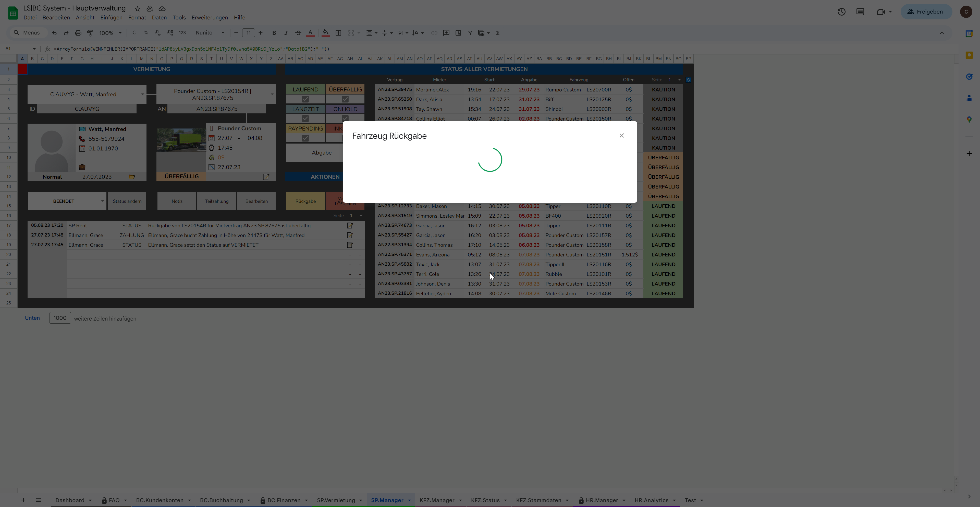Viewport: 980px width, 507px height.
Task: Open the name box A1 dropdown
Action: coord(34,49)
